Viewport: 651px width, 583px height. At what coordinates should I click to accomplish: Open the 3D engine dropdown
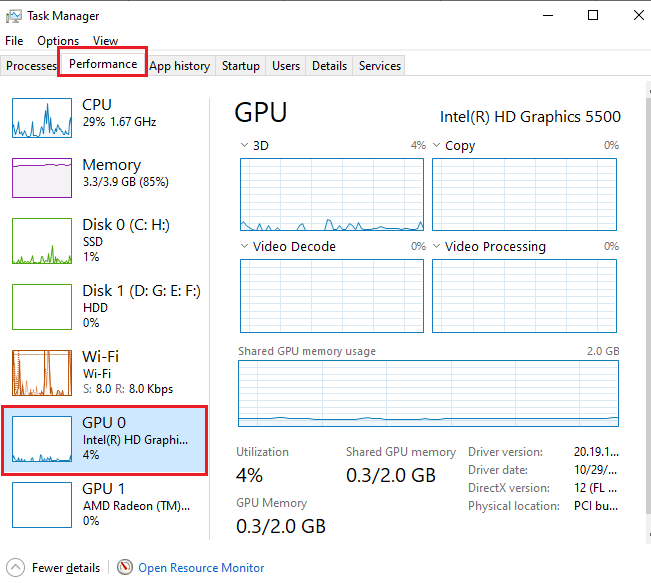coord(246,146)
